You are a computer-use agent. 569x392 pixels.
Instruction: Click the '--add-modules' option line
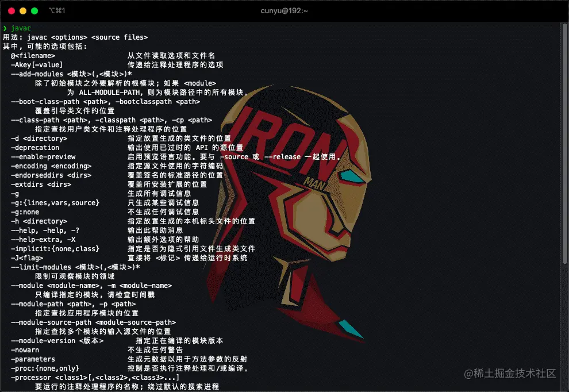[71, 74]
